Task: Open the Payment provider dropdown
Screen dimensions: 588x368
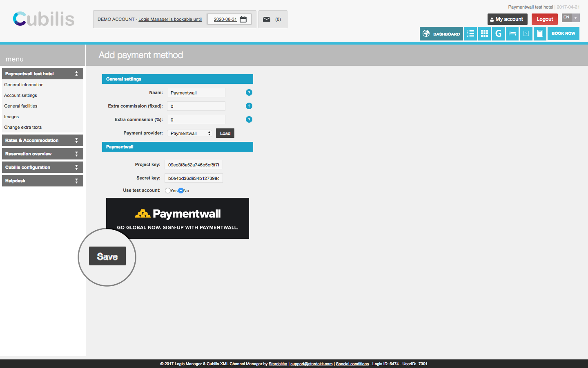Action: click(x=190, y=133)
